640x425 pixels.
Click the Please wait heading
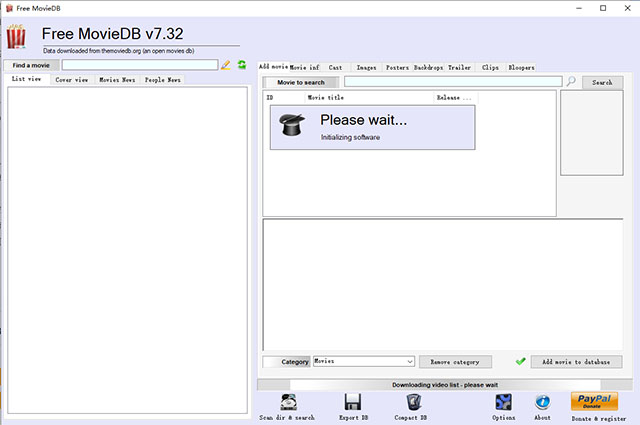click(363, 120)
